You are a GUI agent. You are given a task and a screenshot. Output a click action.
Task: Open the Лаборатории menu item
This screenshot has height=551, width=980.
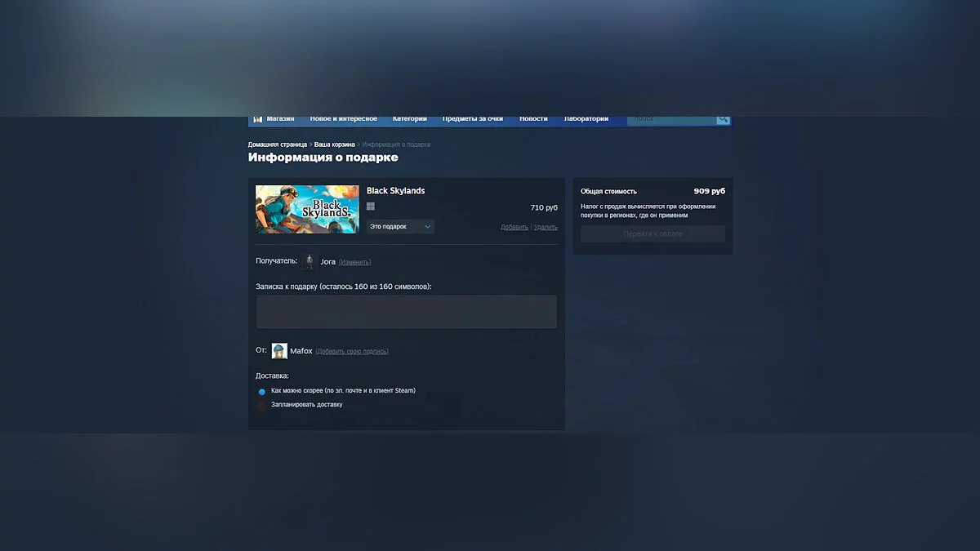586,119
